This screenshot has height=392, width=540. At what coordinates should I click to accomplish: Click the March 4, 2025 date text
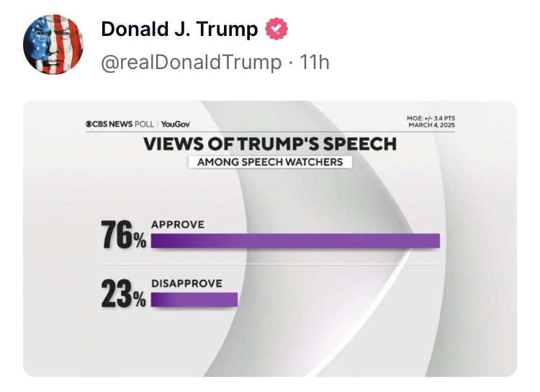pos(431,125)
